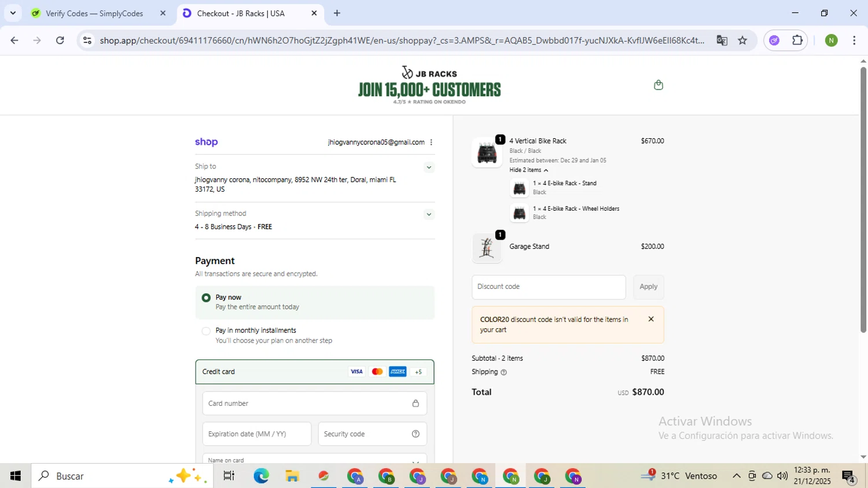Click the page vertical scrollbar
The image size is (868, 488).
[863, 200]
